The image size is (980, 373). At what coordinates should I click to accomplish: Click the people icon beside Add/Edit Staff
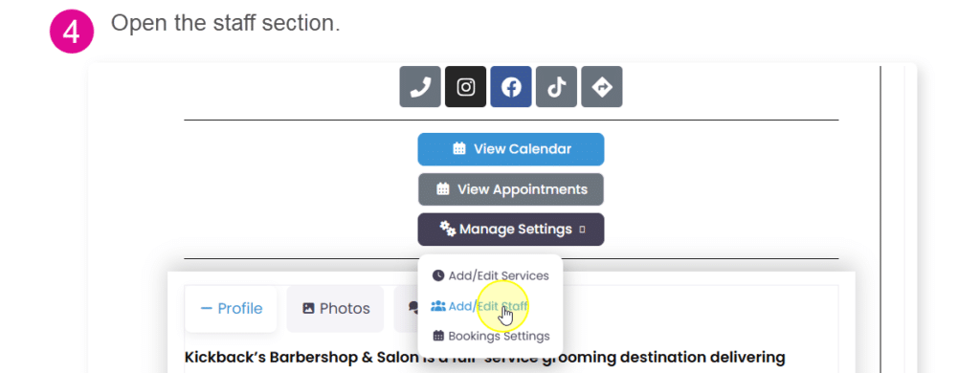(438, 306)
